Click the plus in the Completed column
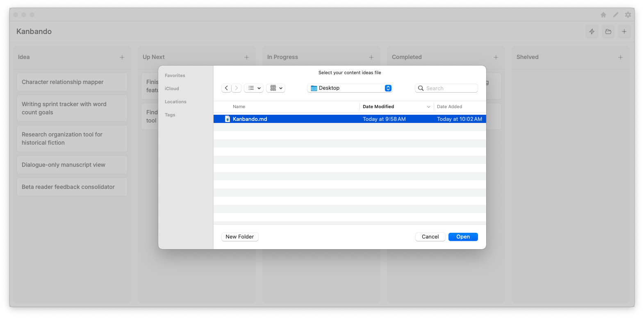The width and height of the screenshot is (644, 318). 496,57
